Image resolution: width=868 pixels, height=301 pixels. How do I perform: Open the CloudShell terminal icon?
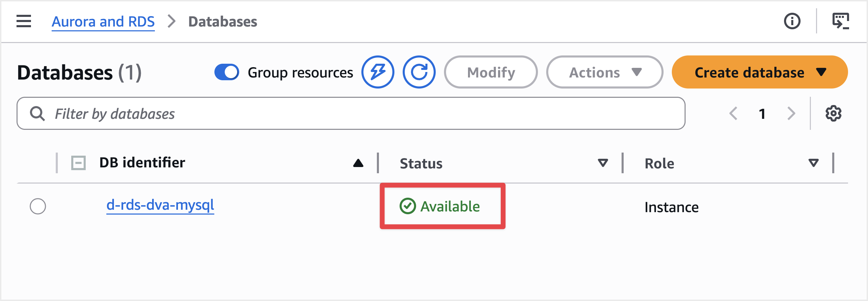[840, 21]
